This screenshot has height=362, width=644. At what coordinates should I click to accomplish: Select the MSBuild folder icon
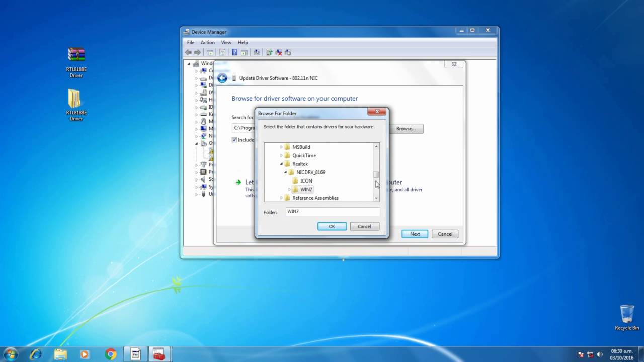click(287, 147)
